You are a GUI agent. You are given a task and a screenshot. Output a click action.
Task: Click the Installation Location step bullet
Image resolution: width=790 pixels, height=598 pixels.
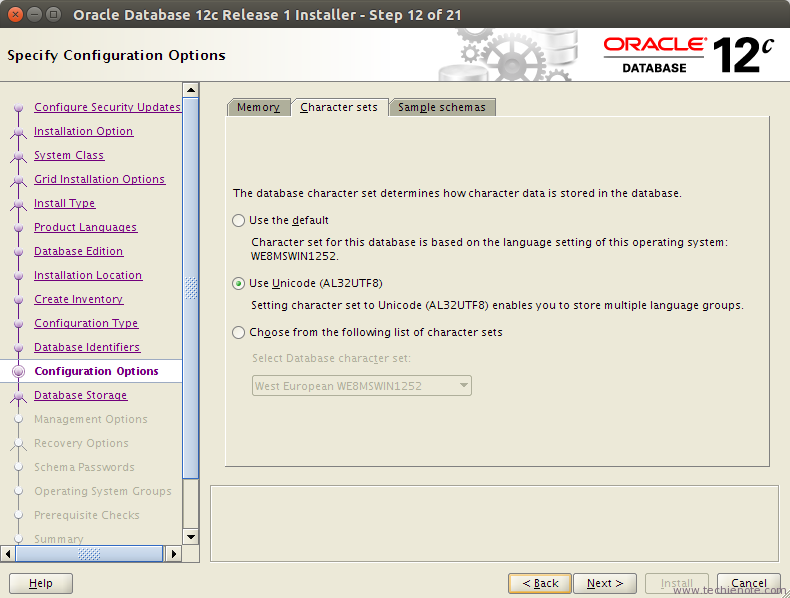pos(19,276)
